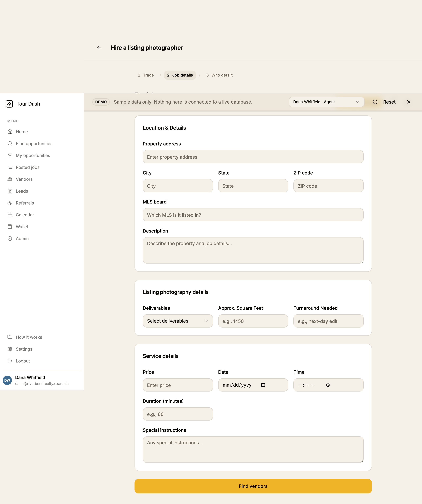
Task: Focus the Turnaround Needed field
Action: tap(328, 321)
